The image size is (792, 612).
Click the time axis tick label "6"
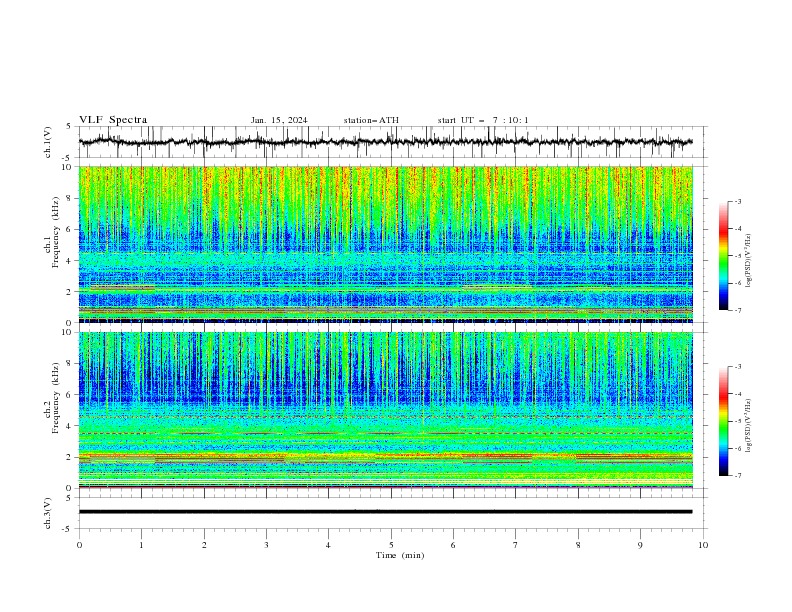click(453, 545)
